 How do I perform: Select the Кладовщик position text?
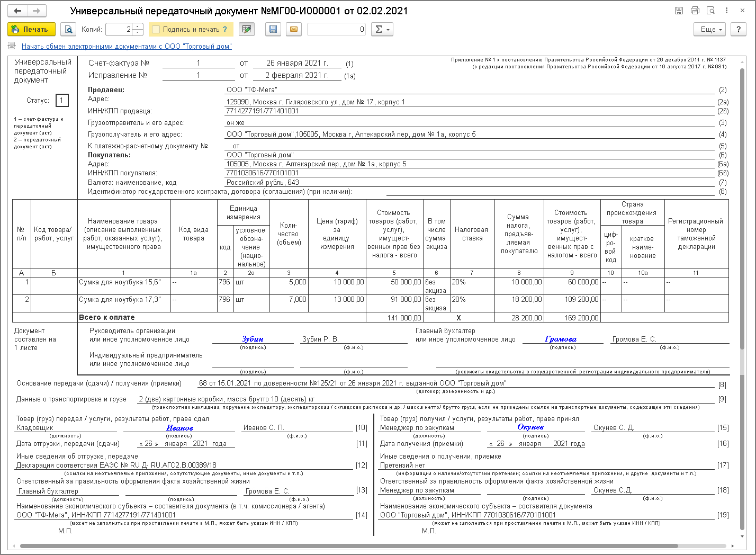coord(35,428)
